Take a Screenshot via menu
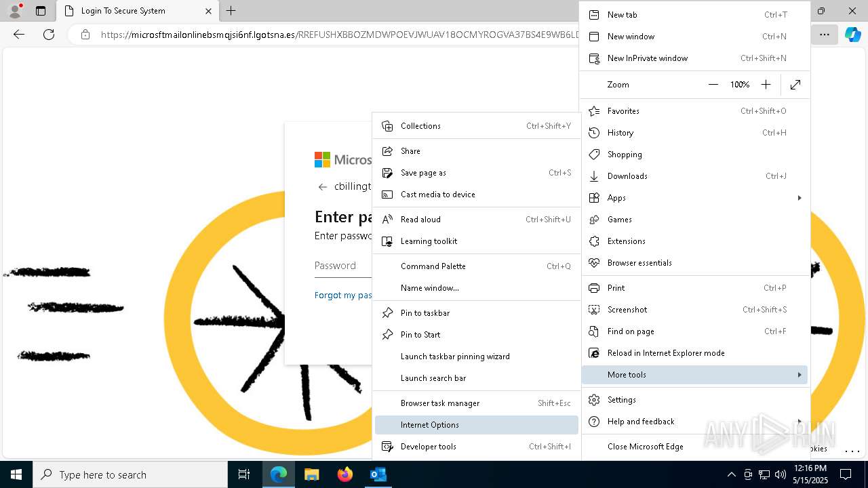Image resolution: width=868 pixels, height=488 pixels. [694, 310]
